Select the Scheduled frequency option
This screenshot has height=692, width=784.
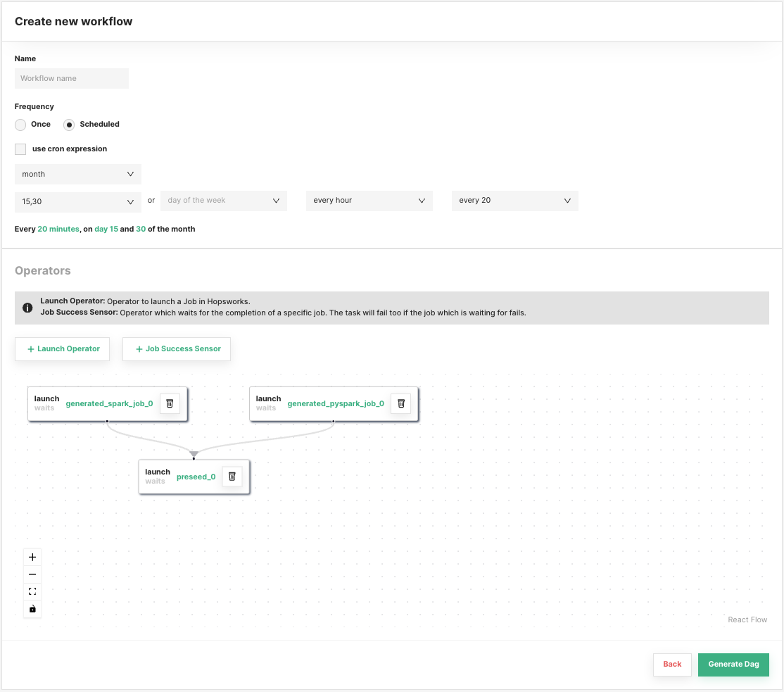pyautogui.click(x=69, y=125)
